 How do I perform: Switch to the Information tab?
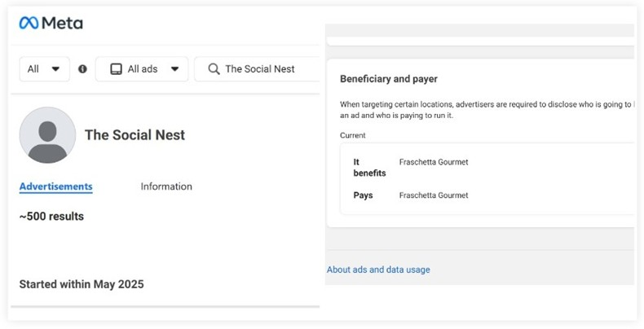pyautogui.click(x=166, y=186)
